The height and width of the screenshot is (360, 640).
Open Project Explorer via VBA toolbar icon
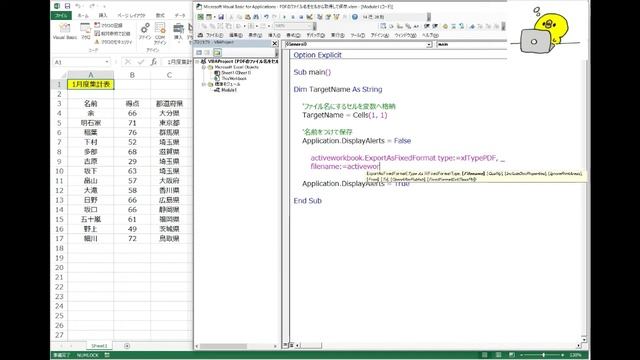click(x=320, y=17)
